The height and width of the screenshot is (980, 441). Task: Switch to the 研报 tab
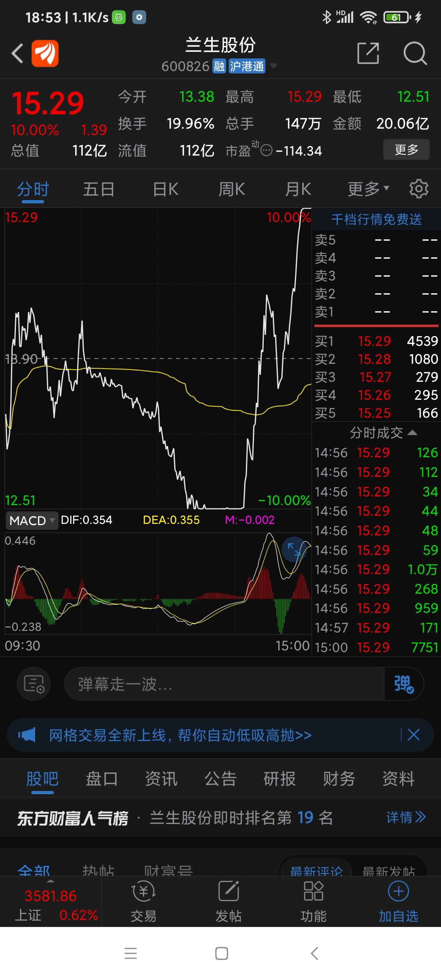pyautogui.click(x=280, y=779)
